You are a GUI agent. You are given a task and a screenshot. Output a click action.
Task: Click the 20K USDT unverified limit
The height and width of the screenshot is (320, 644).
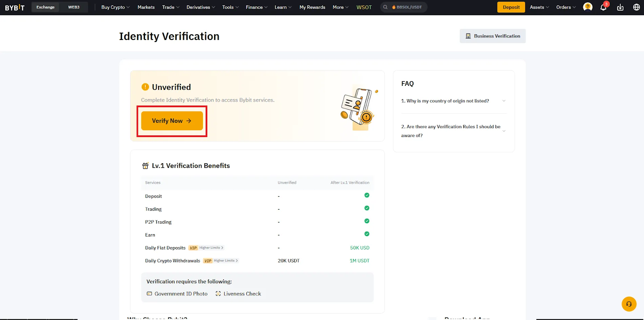click(x=289, y=261)
